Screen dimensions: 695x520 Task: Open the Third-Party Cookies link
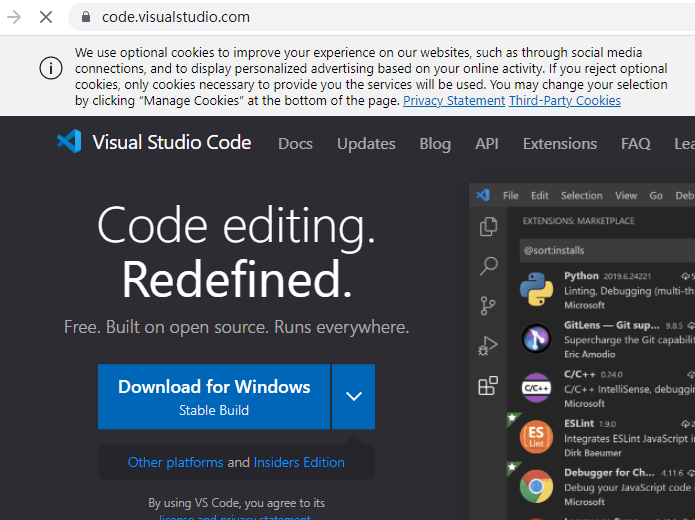(565, 101)
